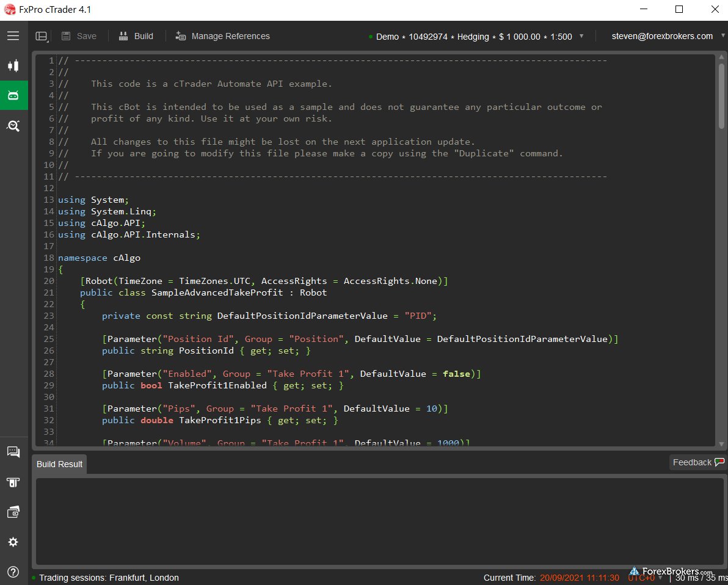Open settings via the gear icon
Viewport: 728px width, 585px height.
tap(13, 542)
